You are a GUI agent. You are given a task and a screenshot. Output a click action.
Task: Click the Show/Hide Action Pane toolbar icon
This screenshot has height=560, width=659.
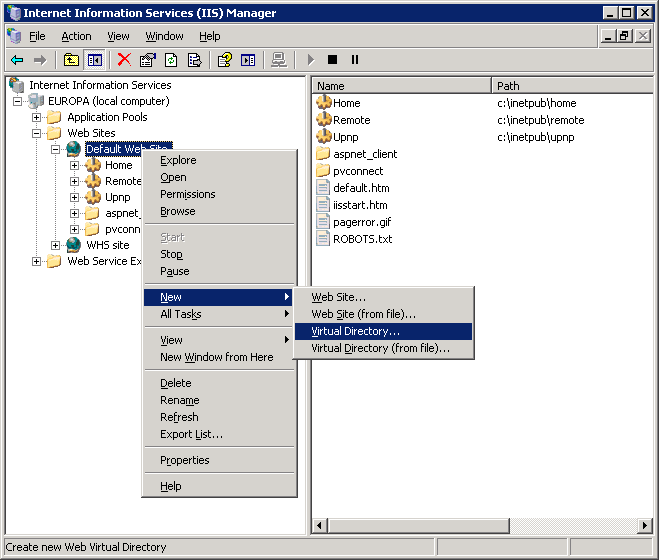pos(248,60)
